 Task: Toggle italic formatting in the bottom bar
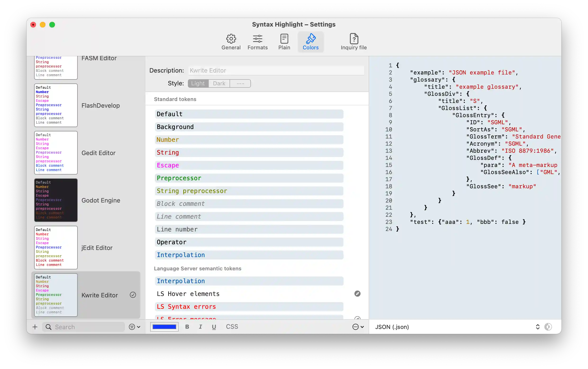[200, 327]
